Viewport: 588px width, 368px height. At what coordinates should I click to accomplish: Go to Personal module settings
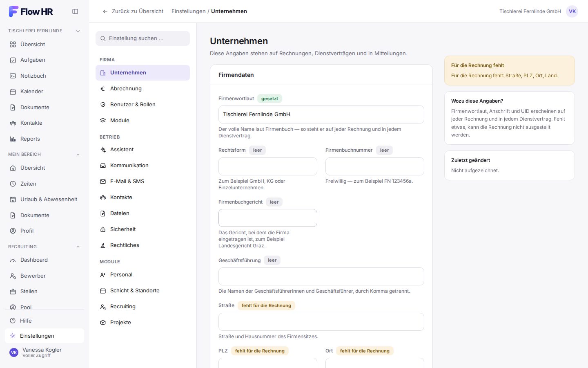[x=143, y=275]
